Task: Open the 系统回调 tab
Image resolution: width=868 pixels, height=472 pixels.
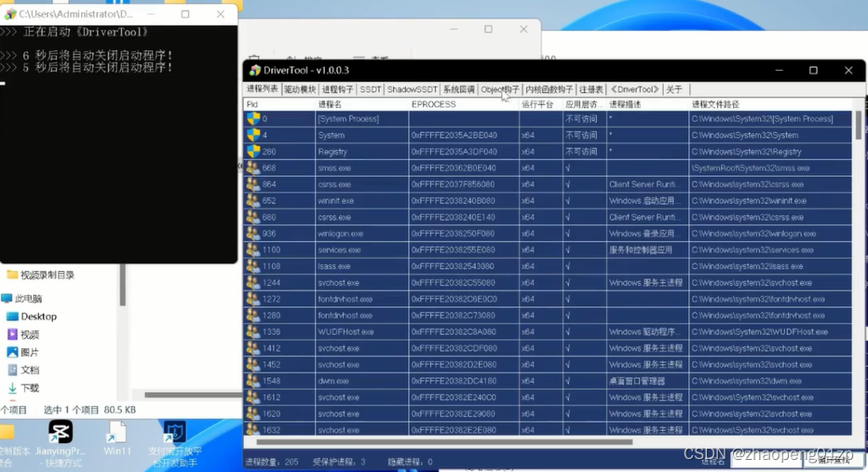Action: pos(459,89)
